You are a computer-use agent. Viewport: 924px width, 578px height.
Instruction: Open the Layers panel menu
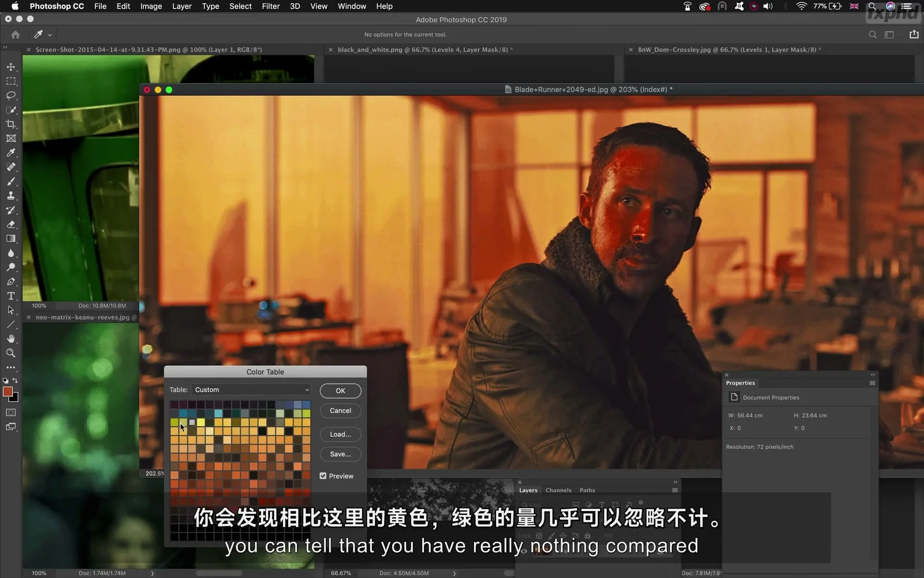pyautogui.click(x=675, y=490)
